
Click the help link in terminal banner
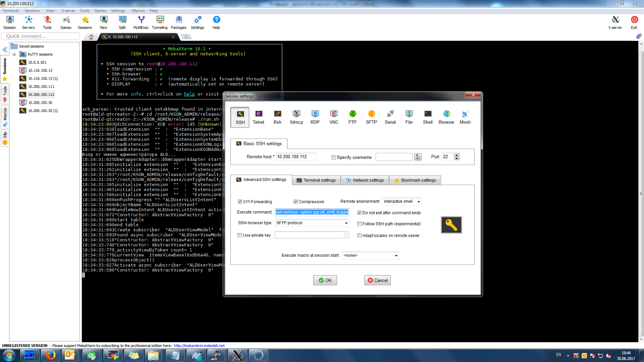(x=189, y=94)
